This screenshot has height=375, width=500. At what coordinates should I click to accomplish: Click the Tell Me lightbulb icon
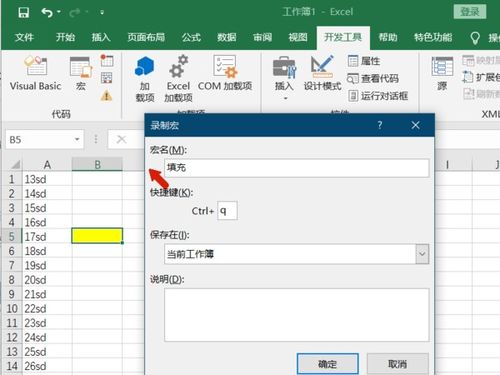pos(475,38)
